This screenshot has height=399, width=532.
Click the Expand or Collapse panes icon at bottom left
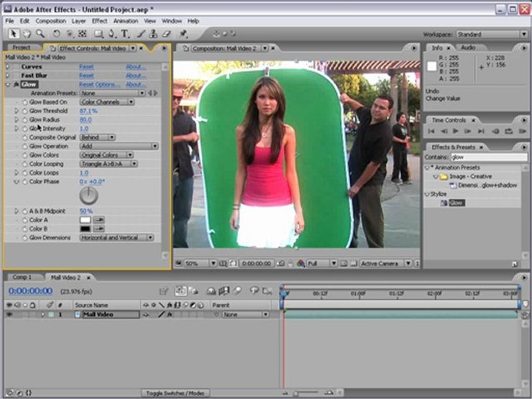tap(9, 393)
